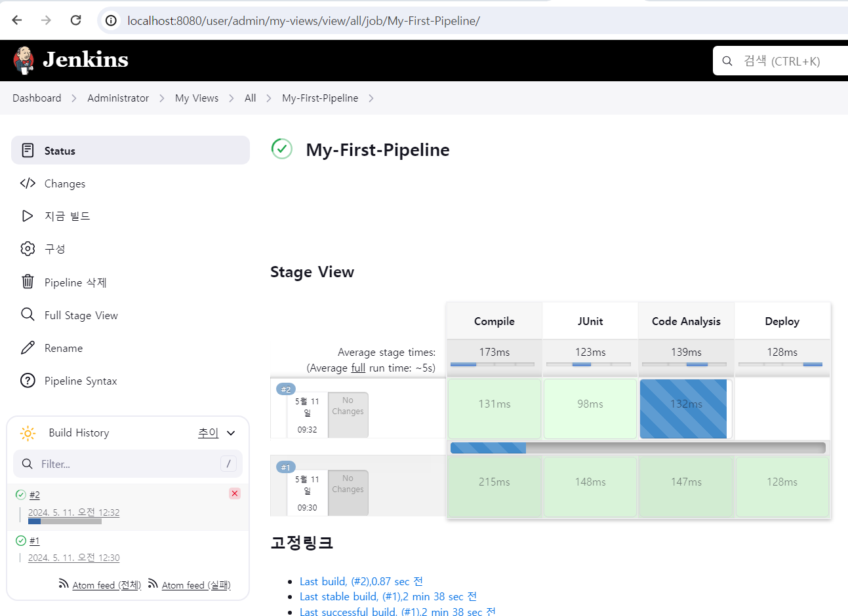Click the search magnifier icon in header
848x616 pixels.
pos(727,61)
